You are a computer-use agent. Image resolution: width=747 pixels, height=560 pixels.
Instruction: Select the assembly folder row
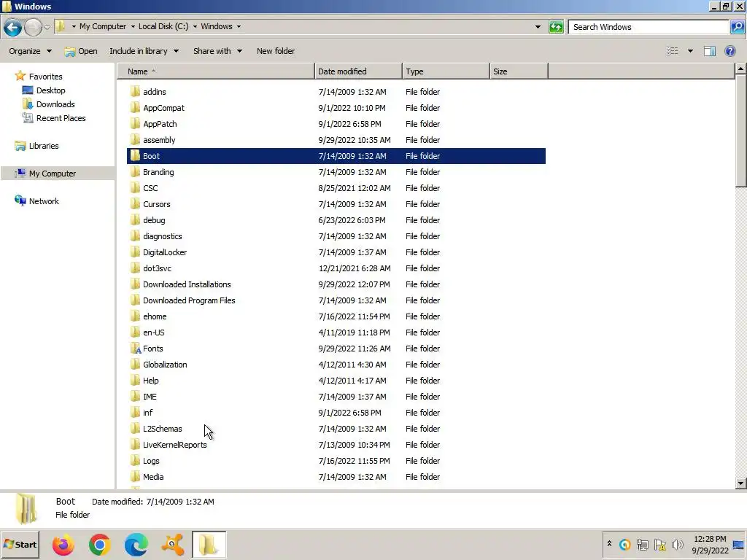coord(336,140)
